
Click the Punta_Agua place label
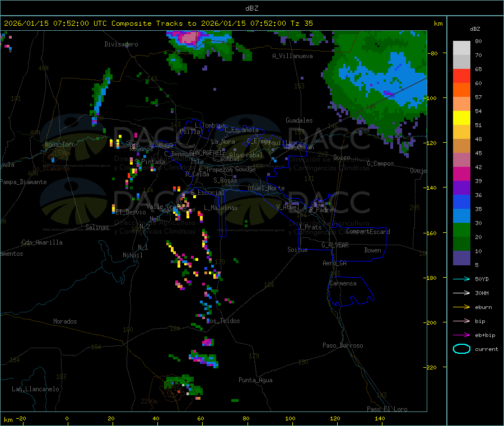coord(255,380)
